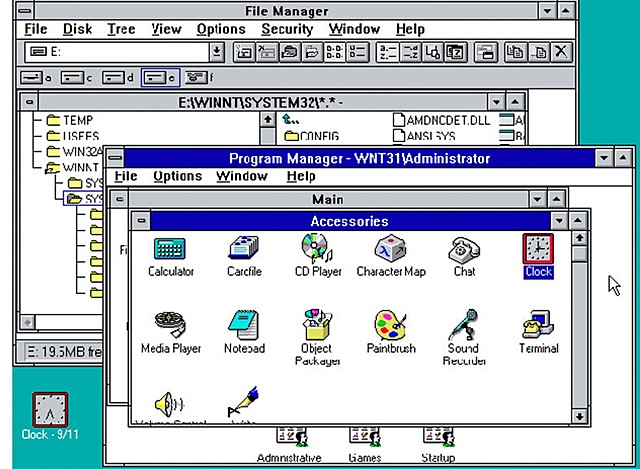Open Program Manager's control menu box
640x469 pixels.
(x=116, y=158)
